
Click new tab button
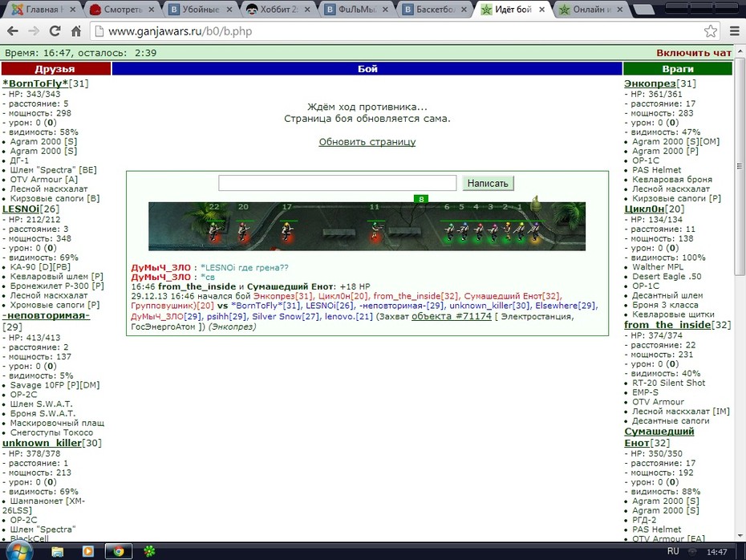(643, 10)
